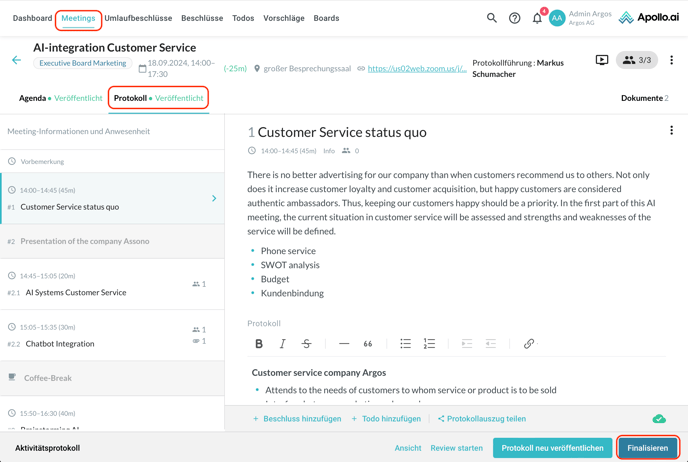Switch to the Agenda tab

click(33, 98)
